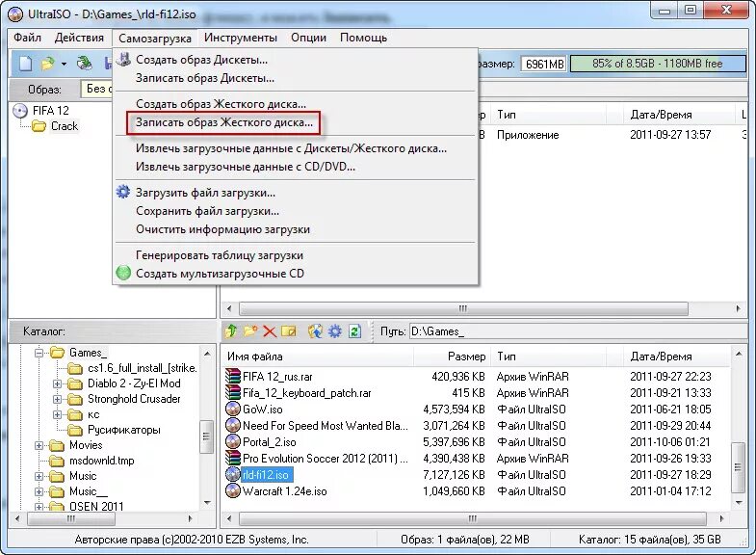Expand the OSEN 2011 folder node
This screenshot has width=756, height=555.
point(39,507)
